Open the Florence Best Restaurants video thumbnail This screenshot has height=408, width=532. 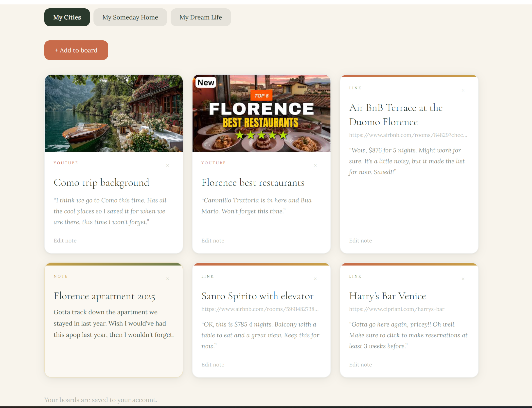point(261,114)
